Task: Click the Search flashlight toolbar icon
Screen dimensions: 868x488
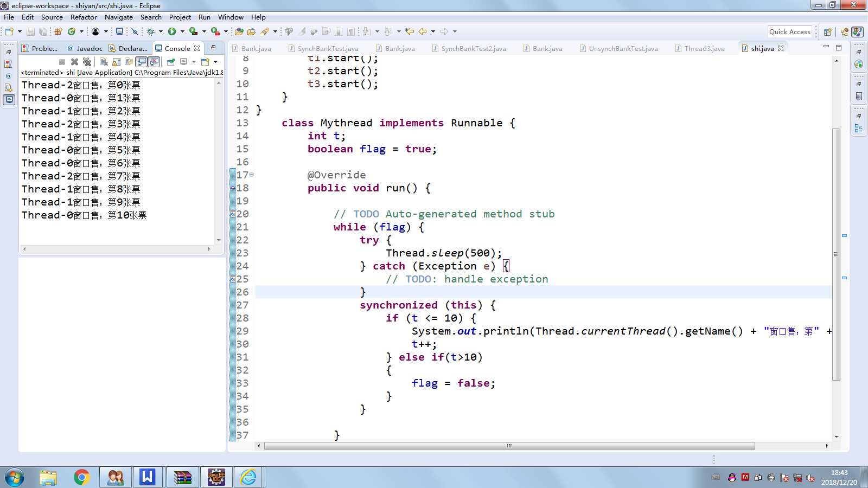Action: pos(265,31)
